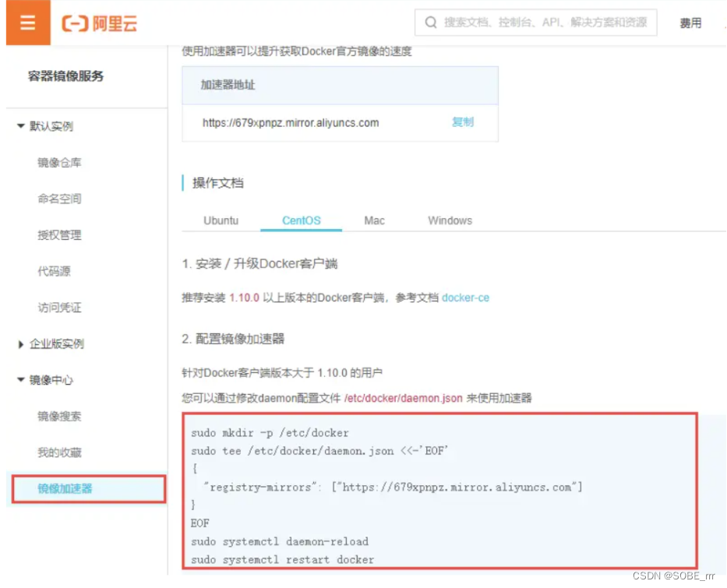This screenshot has width=727, height=588.
Task: Click the Aliyun logo
Action: coord(99,23)
